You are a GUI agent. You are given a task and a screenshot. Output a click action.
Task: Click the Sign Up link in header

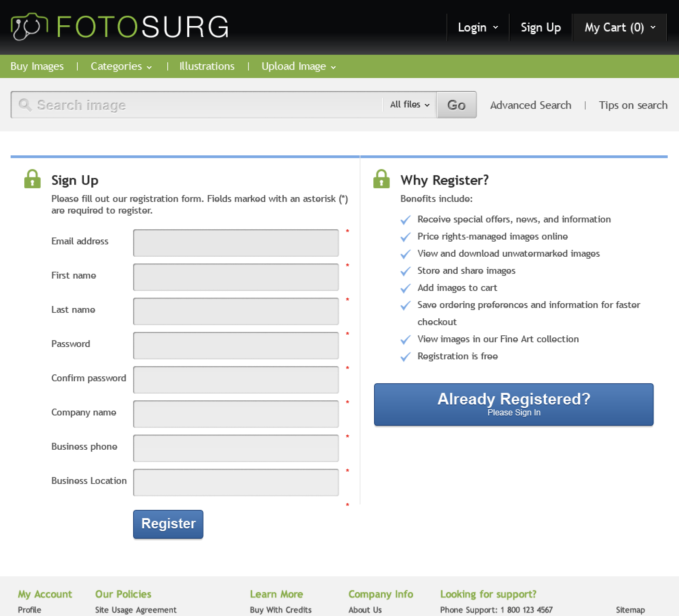click(541, 27)
